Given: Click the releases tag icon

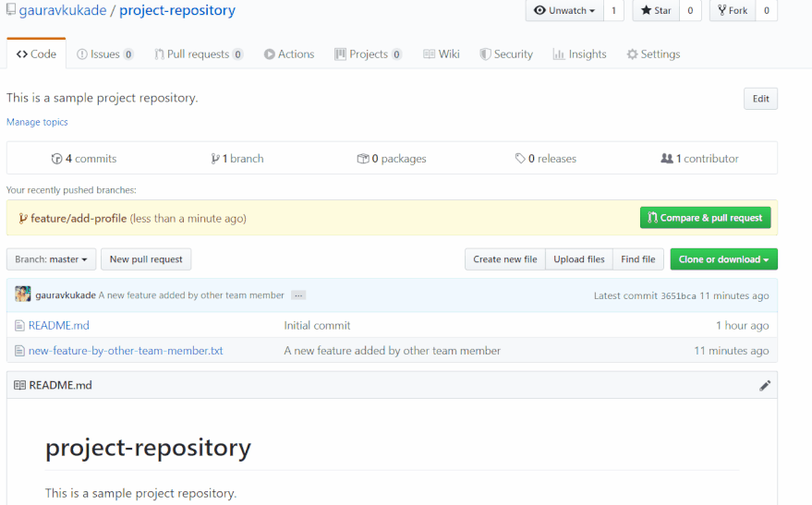Looking at the screenshot, I should pyautogui.click(x=520, y=159).
